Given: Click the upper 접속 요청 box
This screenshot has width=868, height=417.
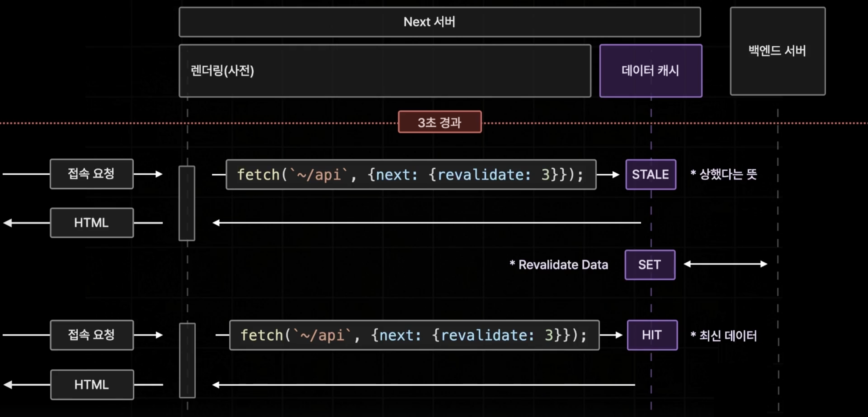Looking at the screenshot, I should tap(92, 174).
